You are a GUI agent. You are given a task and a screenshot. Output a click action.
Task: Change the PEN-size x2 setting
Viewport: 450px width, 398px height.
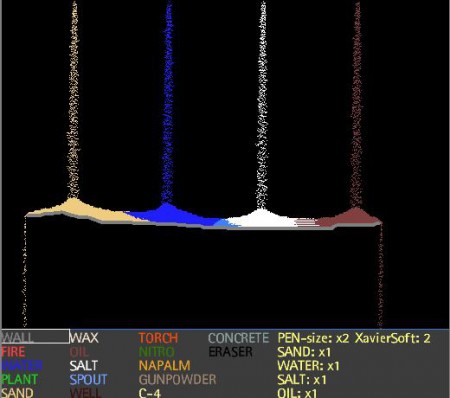click(x=313, y=338)
